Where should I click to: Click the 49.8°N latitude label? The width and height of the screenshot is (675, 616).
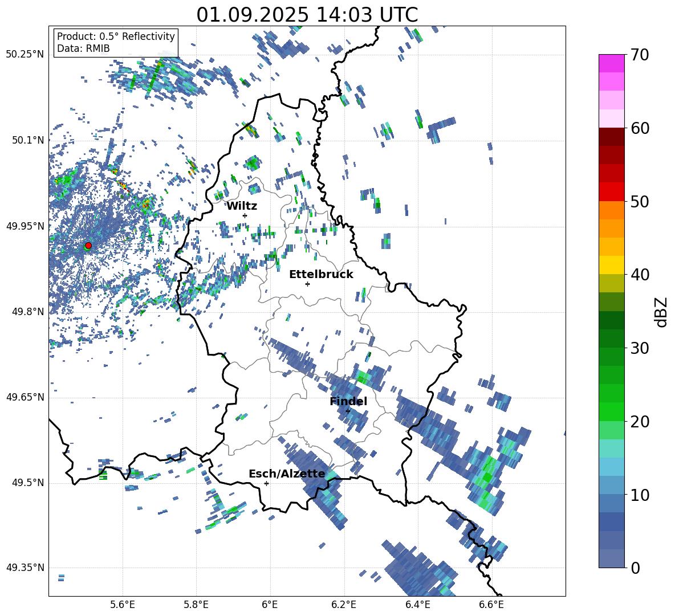[28, 312]
